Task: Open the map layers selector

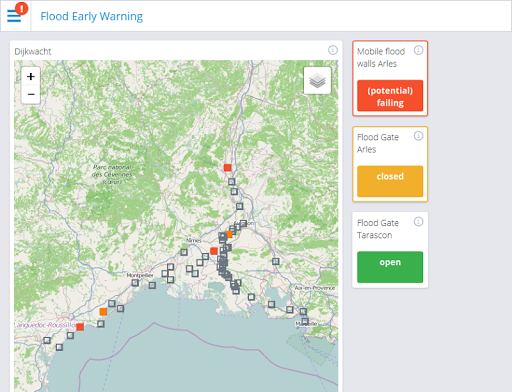Action: point(317,80)
